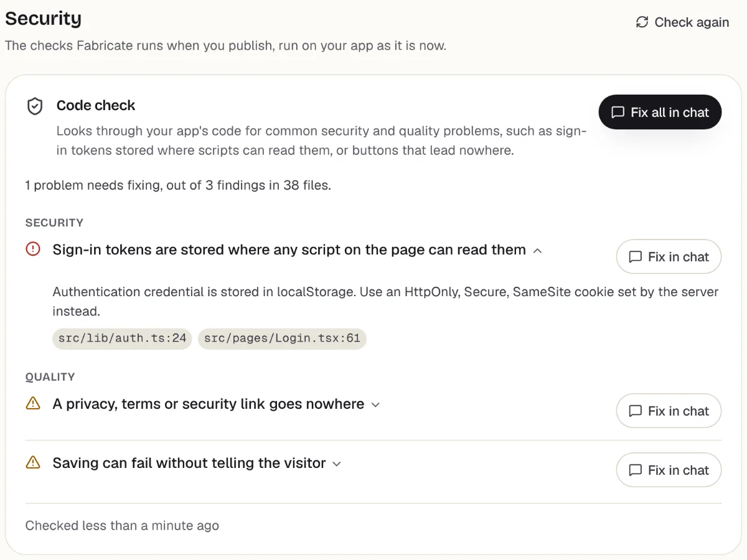747x560 pixels.
Task: Click the Check again button label
Action: coord(692,22)
